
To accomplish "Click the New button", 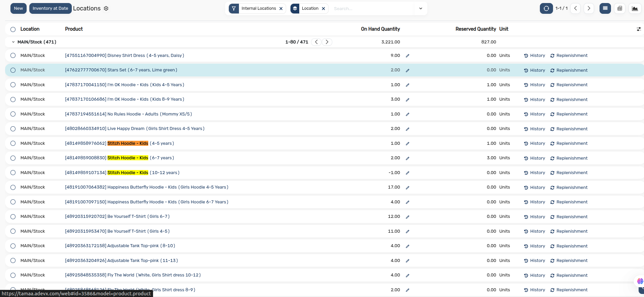I will pos(19,8).
